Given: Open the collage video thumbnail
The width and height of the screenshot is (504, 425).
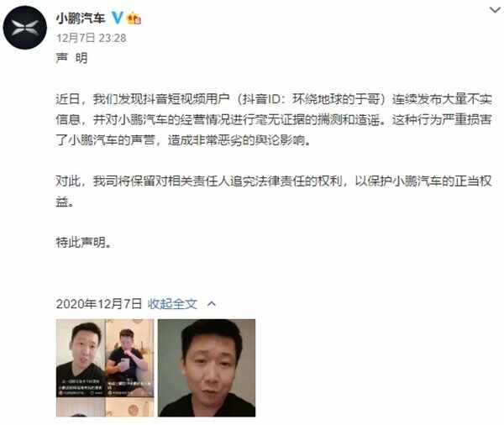Looking at the screenshot, I should point(105,368).
